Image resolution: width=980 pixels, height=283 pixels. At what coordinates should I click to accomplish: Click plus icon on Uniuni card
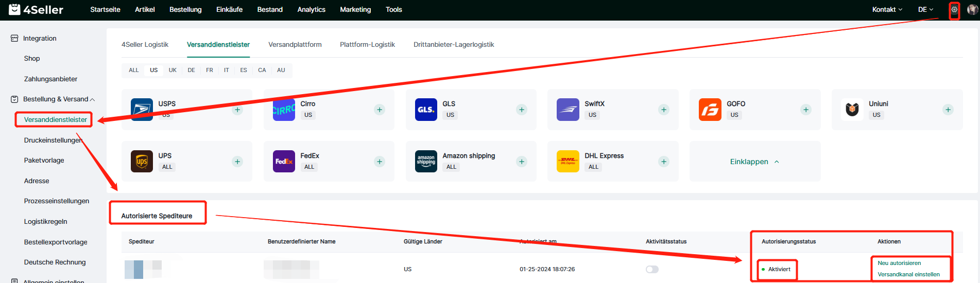948,110
